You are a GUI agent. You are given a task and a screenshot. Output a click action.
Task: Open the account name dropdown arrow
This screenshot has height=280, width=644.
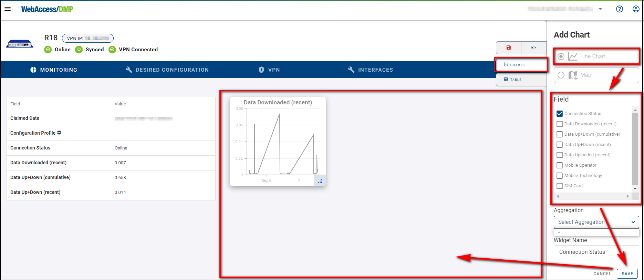[x=600, y=9]
